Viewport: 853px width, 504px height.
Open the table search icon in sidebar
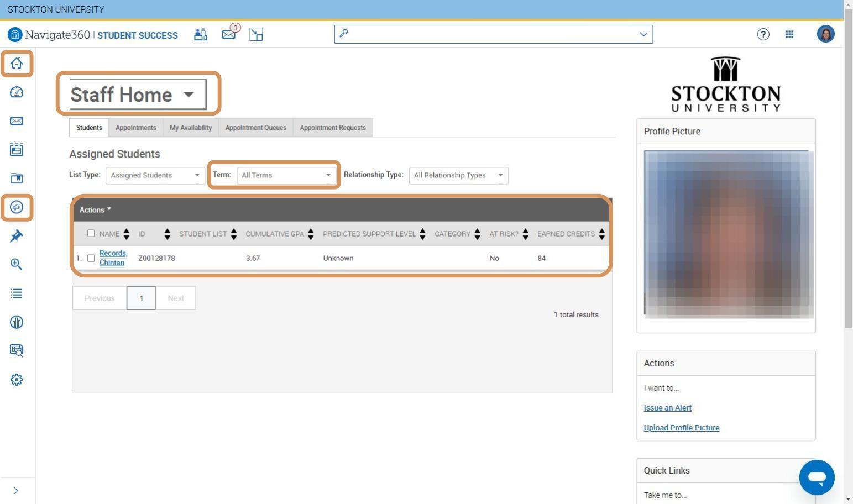pyautogui.click(x=17, y=350)
